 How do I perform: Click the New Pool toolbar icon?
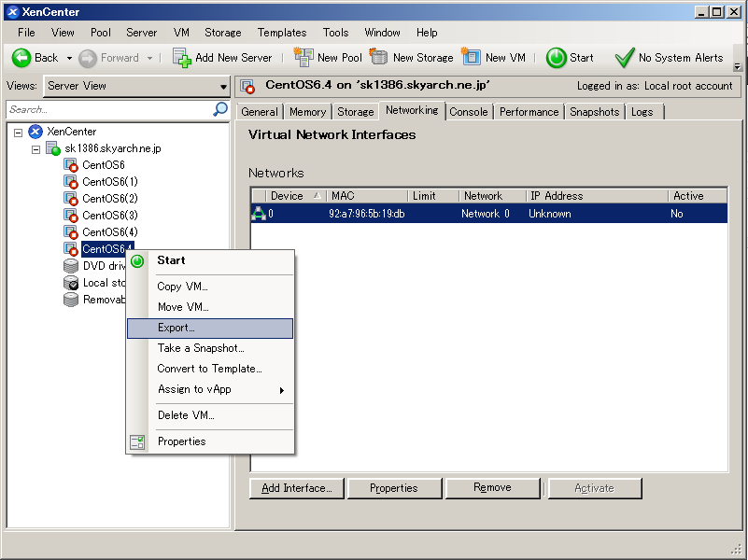(303, 57)
